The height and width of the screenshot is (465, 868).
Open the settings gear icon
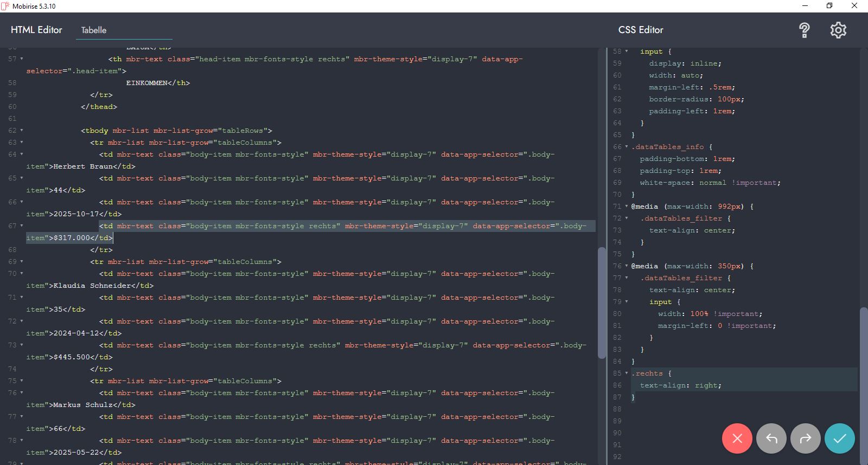point(838,30)
